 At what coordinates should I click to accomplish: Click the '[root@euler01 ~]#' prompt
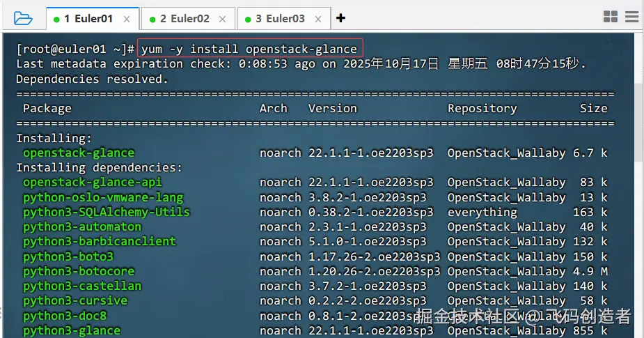pos(75,49)
